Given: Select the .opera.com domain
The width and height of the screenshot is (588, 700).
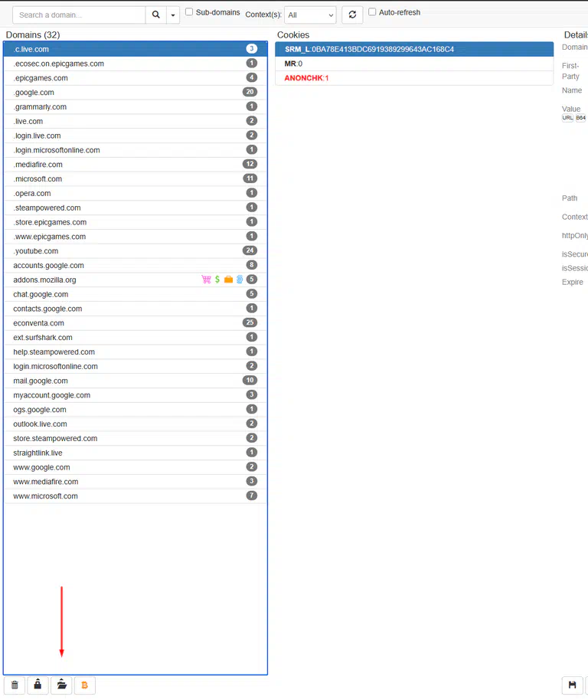Looking at the screenshot, I should coord(136,193).
